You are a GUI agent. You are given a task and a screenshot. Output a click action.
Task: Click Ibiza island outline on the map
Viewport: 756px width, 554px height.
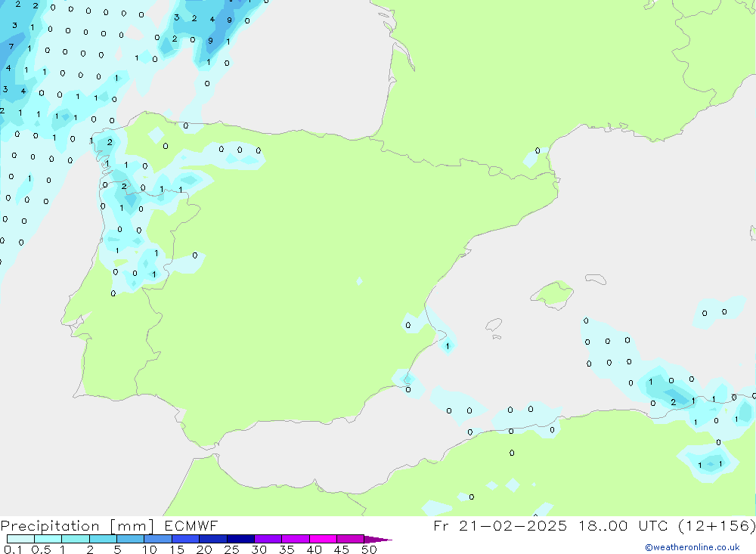click(x=494, y=325)
